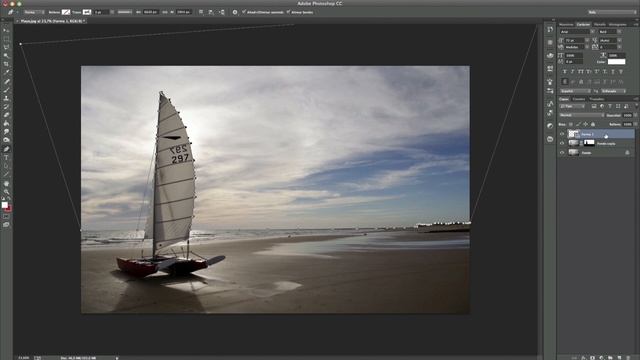Click the Opacidad value field
Viewport: 640px width, 360px height.
(627, 115)
